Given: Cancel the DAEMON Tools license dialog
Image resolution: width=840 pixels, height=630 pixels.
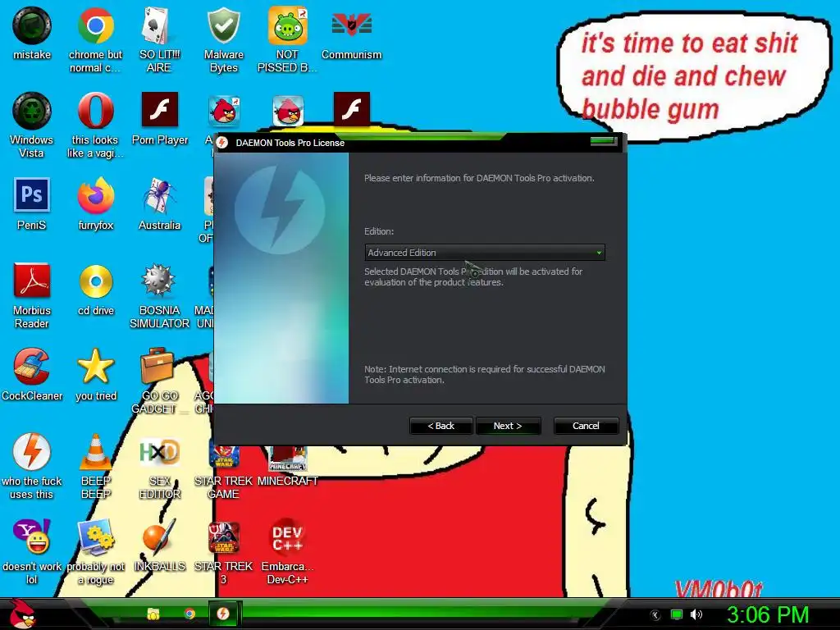Looking at the screenshot, I should [x=586, y=426].
